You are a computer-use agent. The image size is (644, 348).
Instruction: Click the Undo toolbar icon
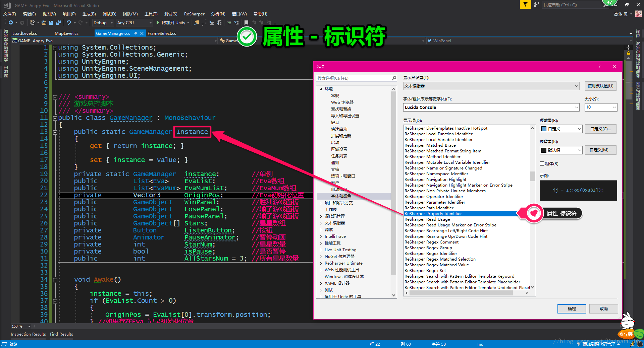(69, 22)
